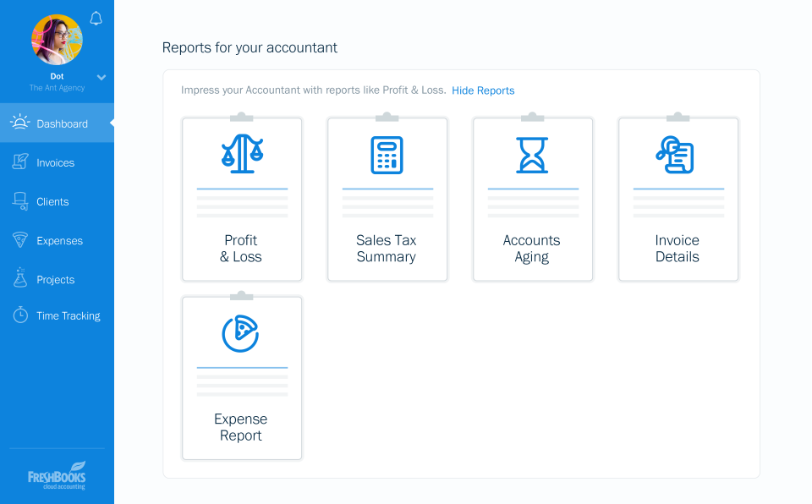Click 'The Ant Agency' company name
This screenshot has height=504, width=812.
click(57, 88)
